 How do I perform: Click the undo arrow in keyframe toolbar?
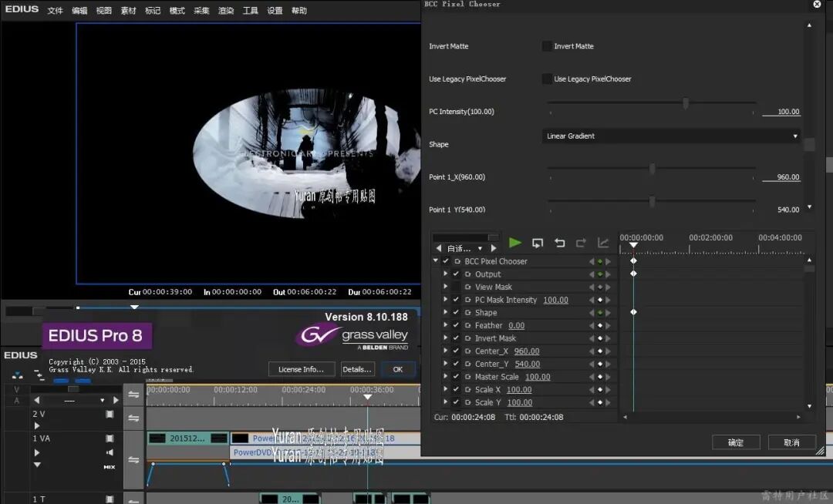point(560,243)
